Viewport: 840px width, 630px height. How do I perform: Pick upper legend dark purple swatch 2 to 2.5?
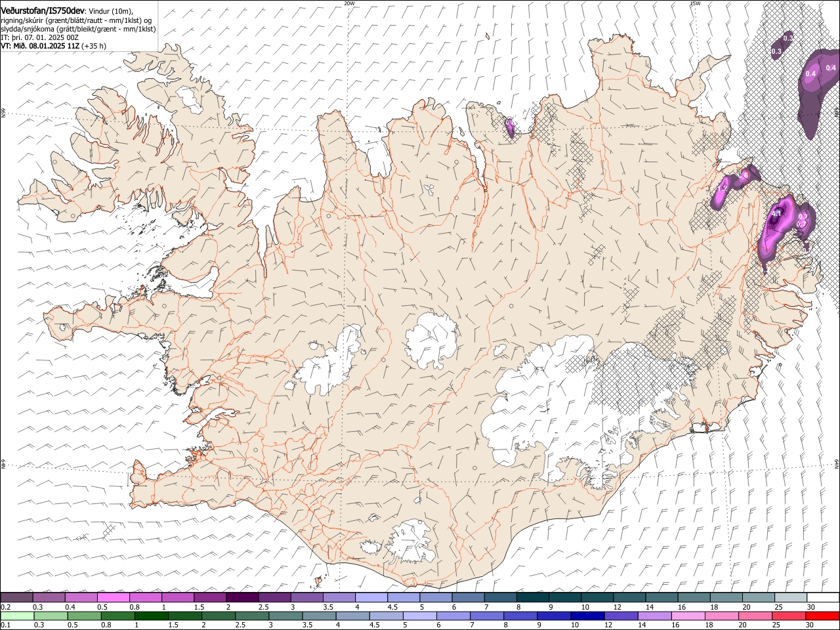242,598
